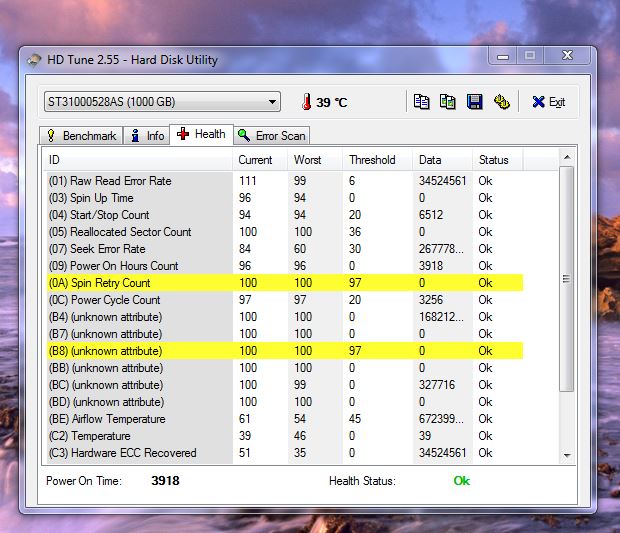Viewport: 620px width, 533px height.
Task: Maximize the HD Tune window
Action: pyautogui.click(x=530, y=56)
